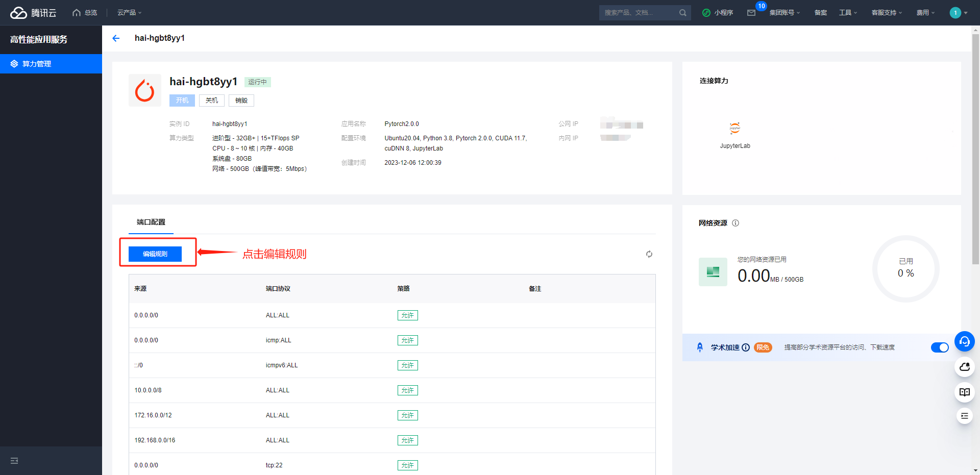Viewport: 980px width, 475px height.
Task: Click the tcp:22 port protocol cell
Action: (274, 465)
